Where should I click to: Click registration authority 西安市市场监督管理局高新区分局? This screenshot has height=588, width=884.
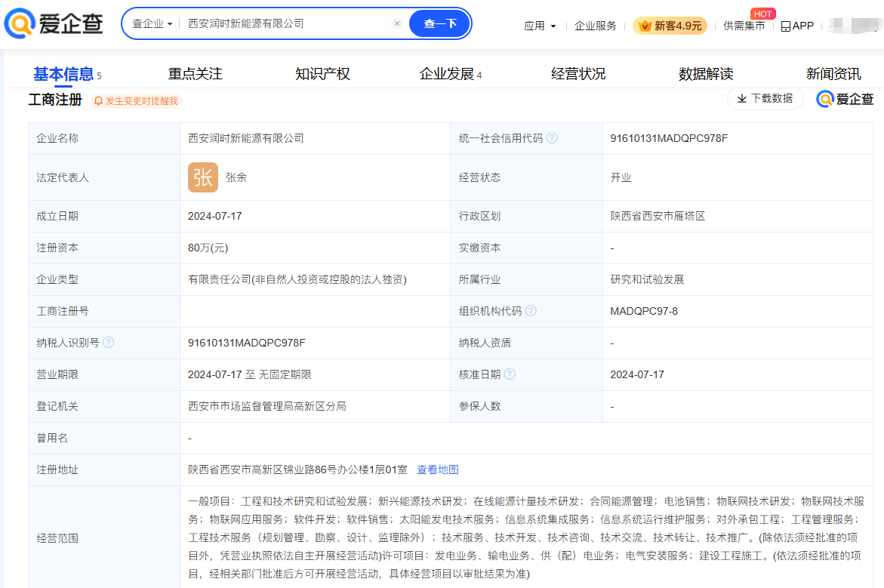(266, 407)
